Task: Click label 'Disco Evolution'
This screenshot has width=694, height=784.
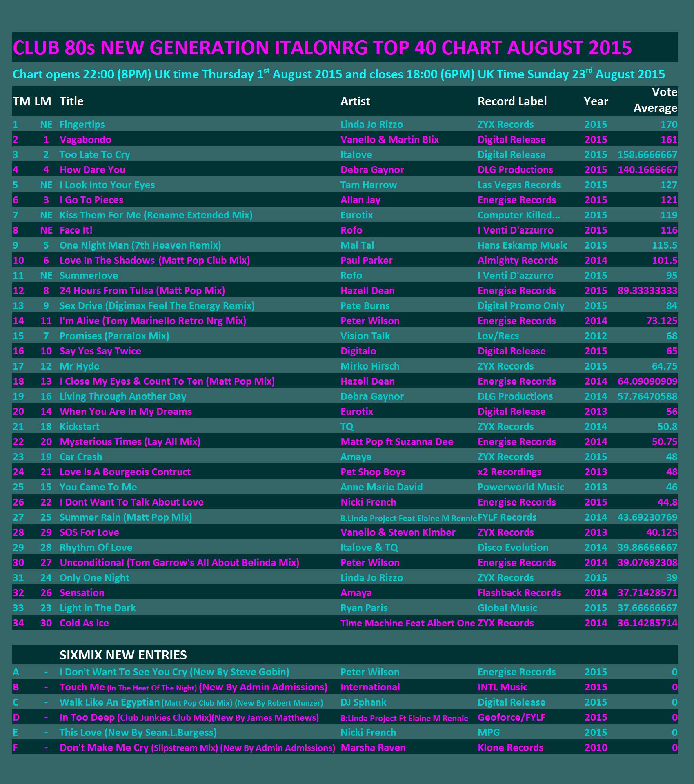Action: point(513,548)
